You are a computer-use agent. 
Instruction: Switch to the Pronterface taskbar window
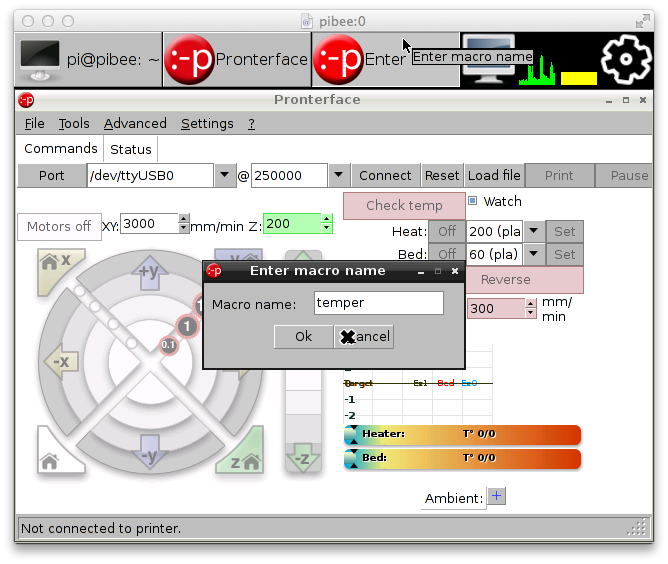coord(237,60)
